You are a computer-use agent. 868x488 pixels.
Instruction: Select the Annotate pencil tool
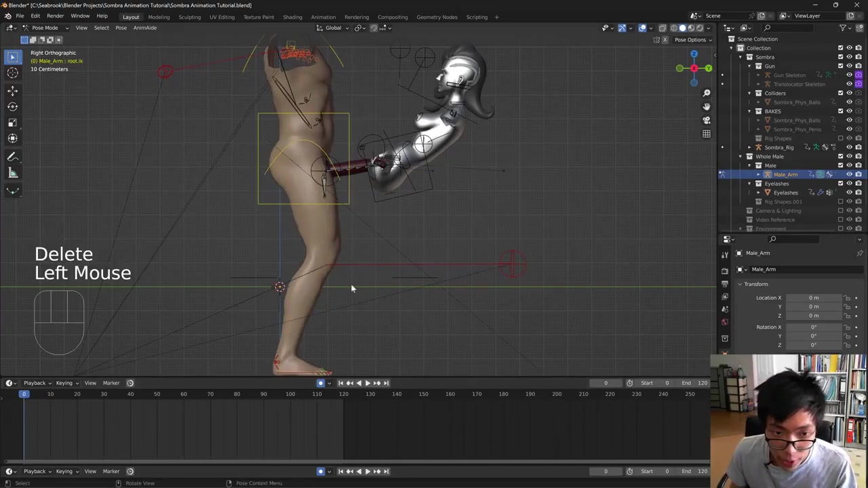click(12, 157)
